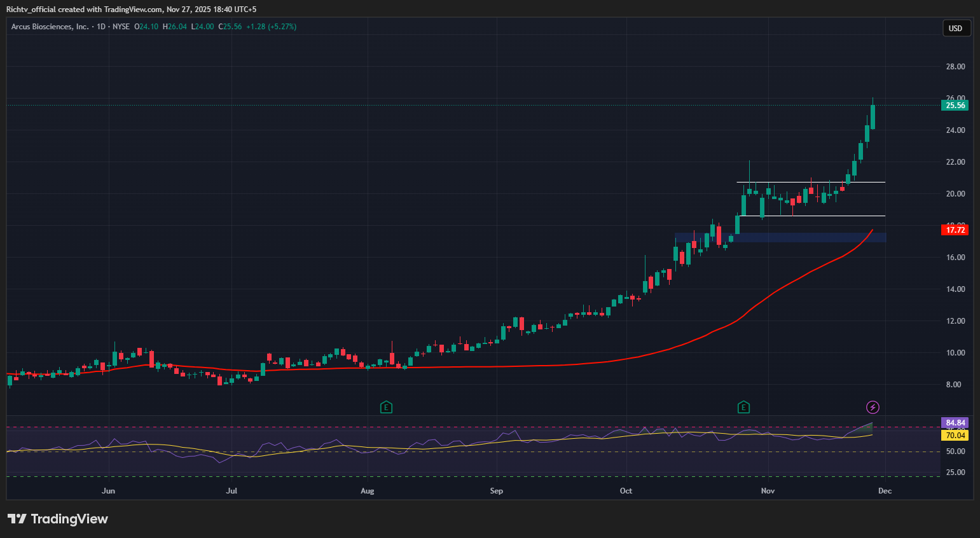Click the earnings E icon in late October

[x=743, y=407]
